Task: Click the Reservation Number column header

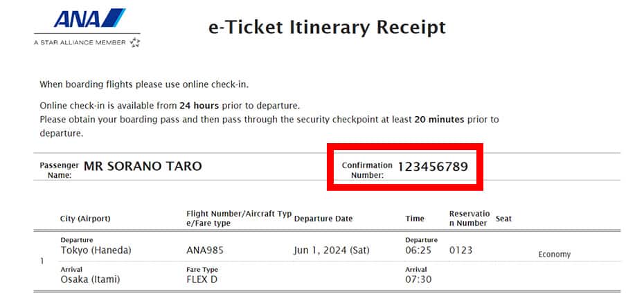Action: point(469,219)
